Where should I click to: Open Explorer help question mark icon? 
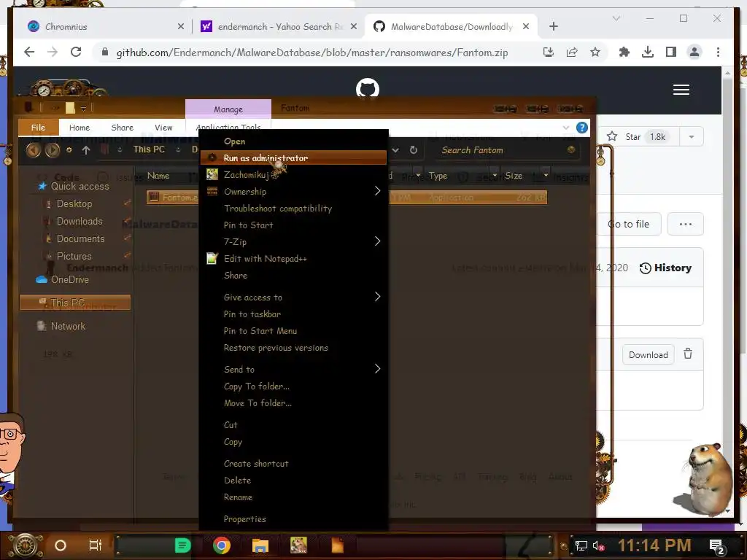[581, 128]
